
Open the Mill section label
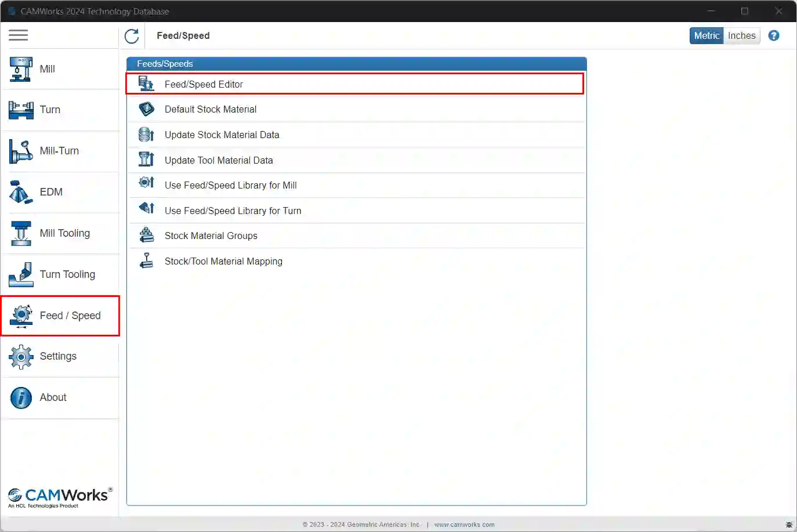point(48,69)
